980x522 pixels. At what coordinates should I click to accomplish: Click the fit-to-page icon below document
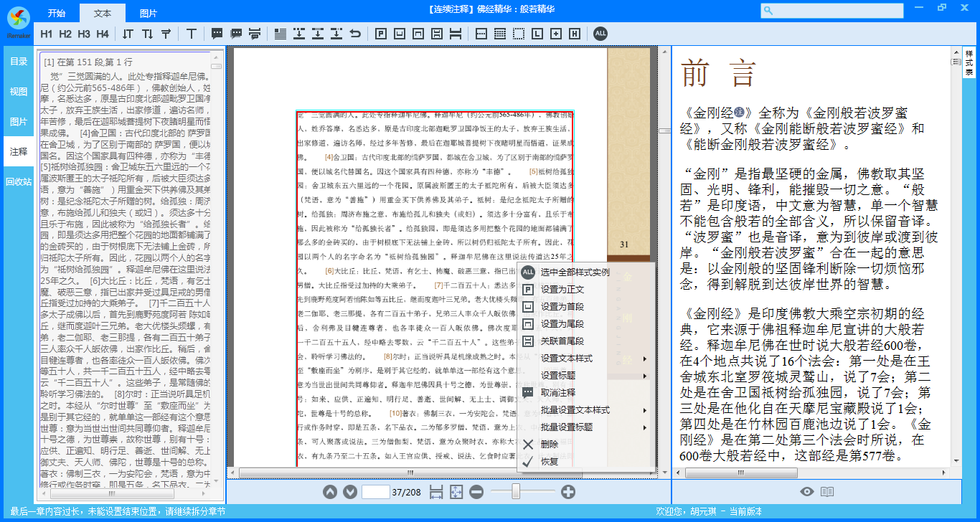coord(456,492)
